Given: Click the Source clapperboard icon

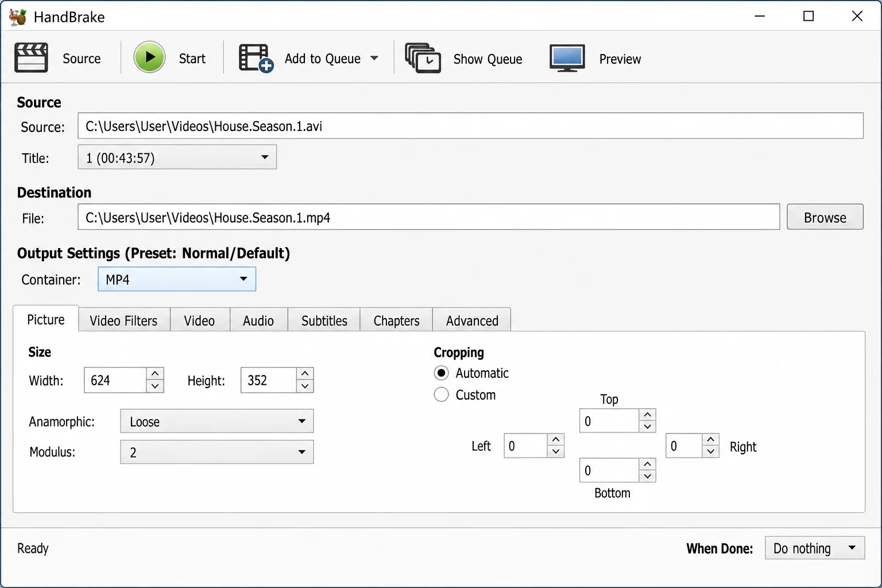Looking at the screenshot, I should click(x=31, y=58).
